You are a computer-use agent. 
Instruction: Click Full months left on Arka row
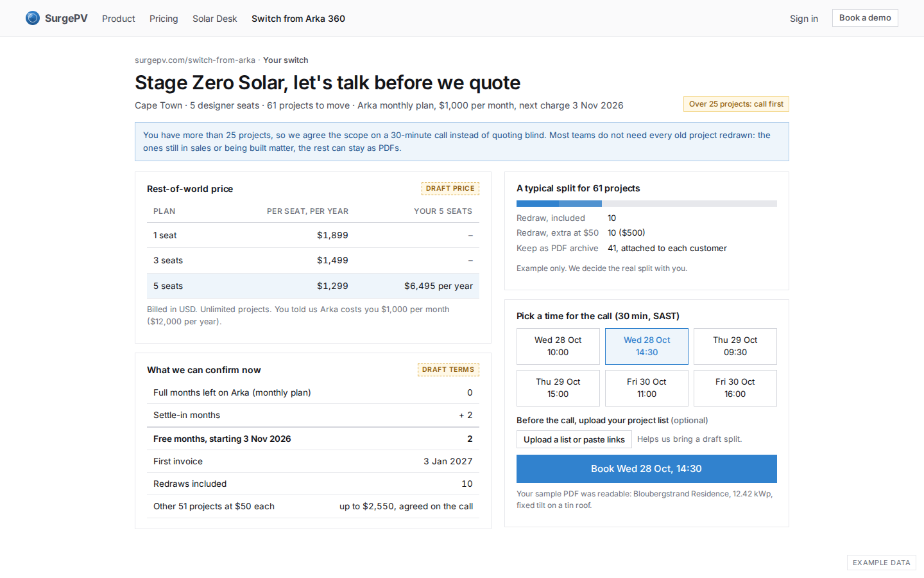313,392
